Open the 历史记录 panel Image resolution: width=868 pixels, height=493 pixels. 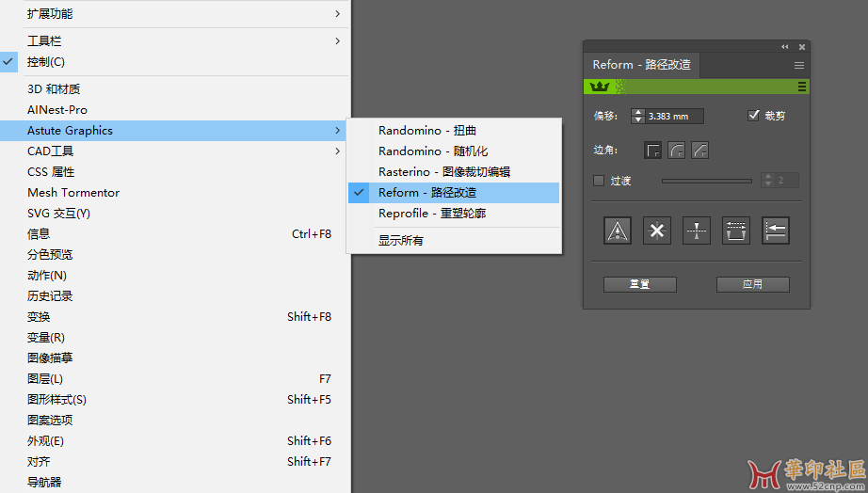pyautogui.click(x=174, y=296)
